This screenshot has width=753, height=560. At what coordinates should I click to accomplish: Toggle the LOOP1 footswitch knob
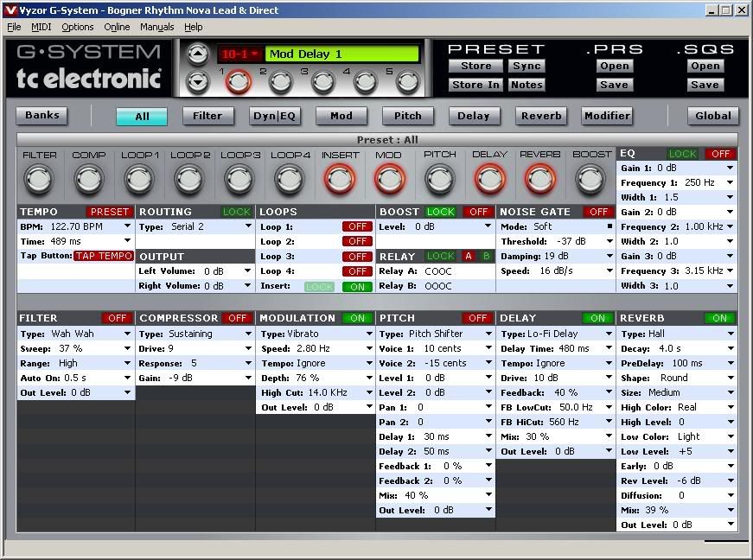click(139, 179)
